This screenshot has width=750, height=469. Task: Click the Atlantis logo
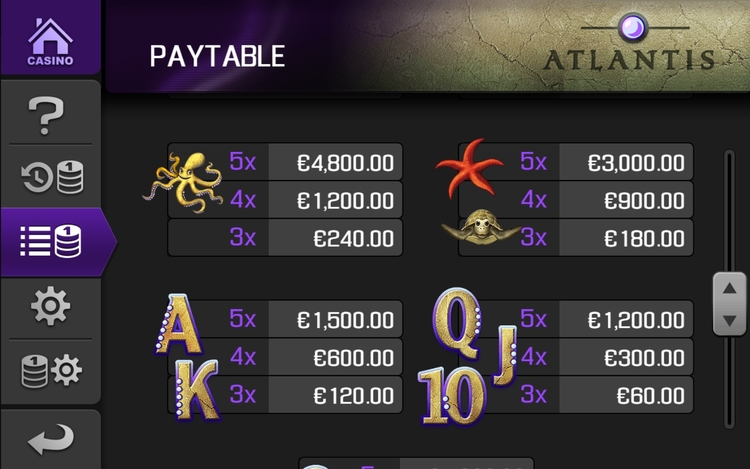[630, 48]
